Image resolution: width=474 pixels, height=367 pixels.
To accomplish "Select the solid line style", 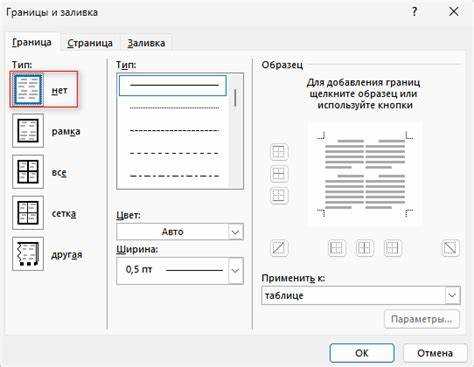I will click(x=173, y=85).
